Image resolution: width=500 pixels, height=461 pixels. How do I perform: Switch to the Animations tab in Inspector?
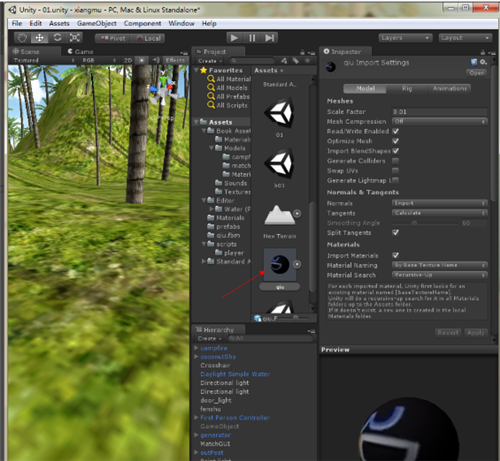[x=449, y=89]
